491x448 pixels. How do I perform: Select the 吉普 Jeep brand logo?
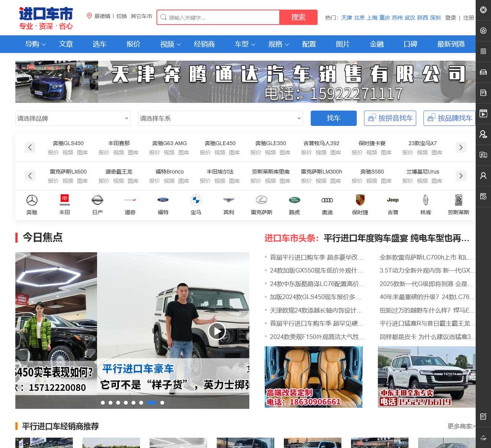393,200
